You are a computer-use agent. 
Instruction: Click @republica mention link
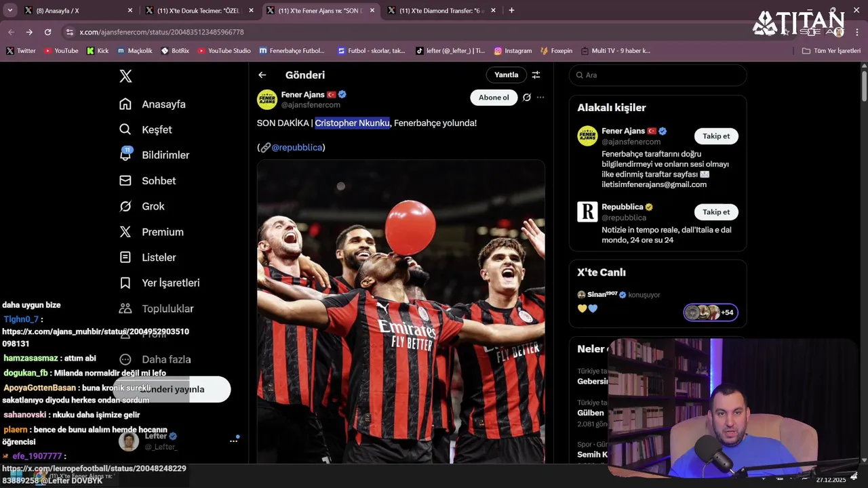point(297,147)
